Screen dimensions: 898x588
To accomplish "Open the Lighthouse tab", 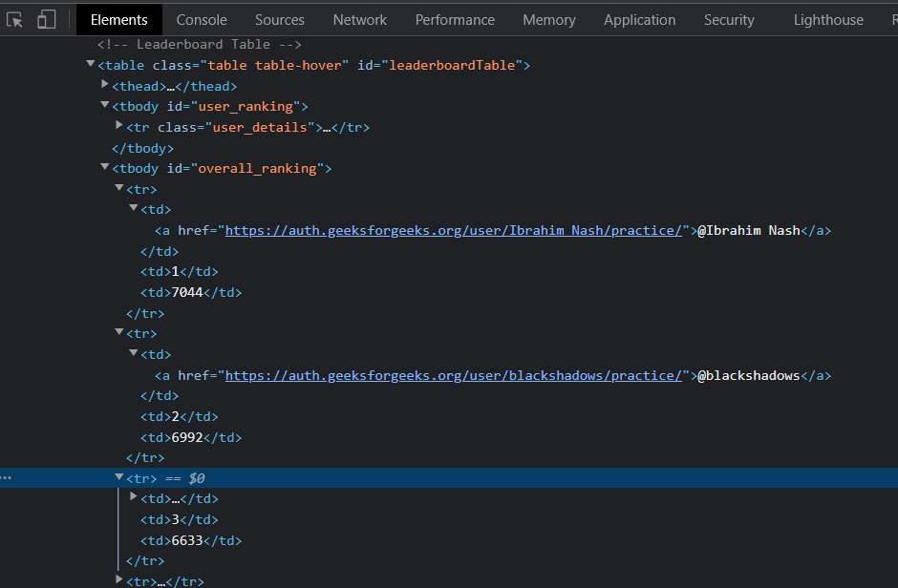I will 828,20.
